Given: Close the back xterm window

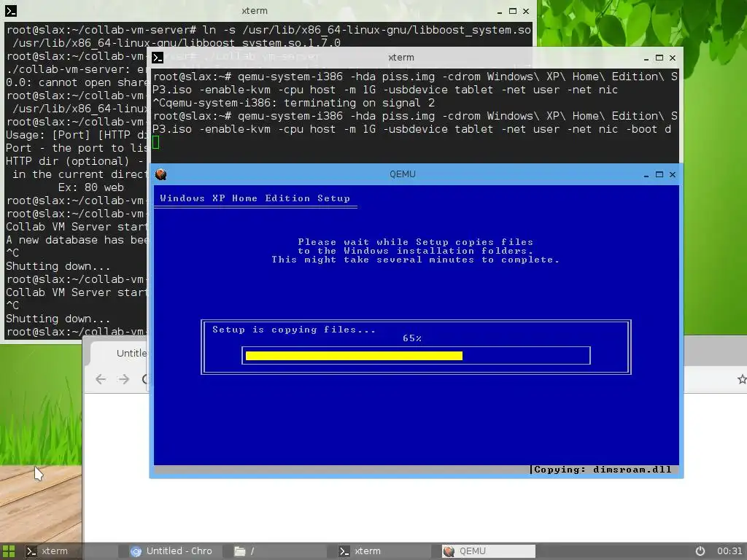Looking at the screenshot, I should 526,11.
